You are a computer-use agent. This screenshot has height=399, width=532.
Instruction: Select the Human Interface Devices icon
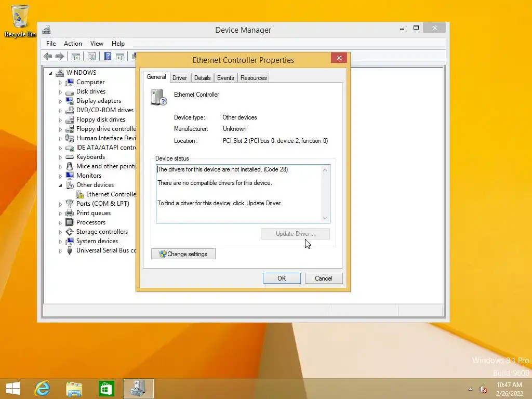click(x=70, y=138)
